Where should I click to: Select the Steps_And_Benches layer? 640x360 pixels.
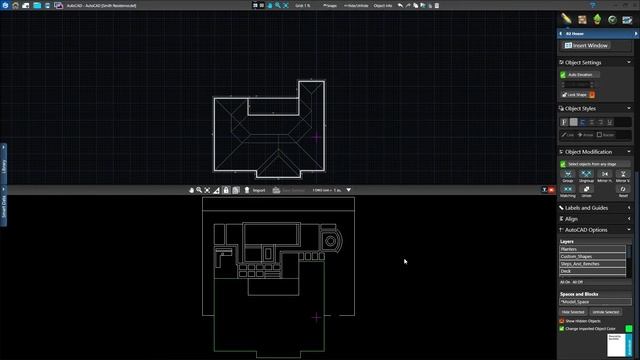click(x=592, y=264)
